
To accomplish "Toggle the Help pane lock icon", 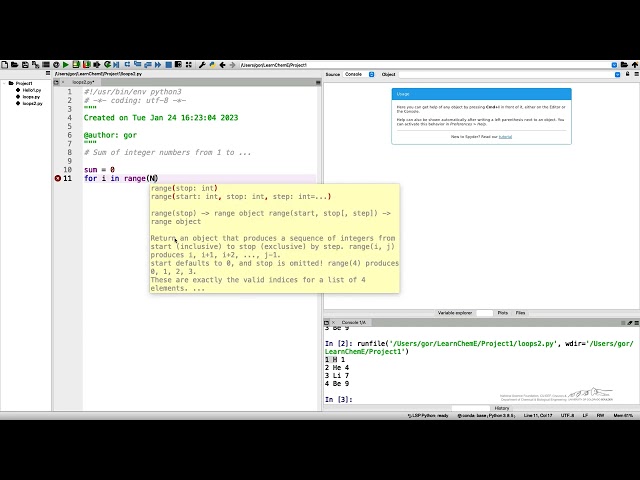I will [627, 74].
